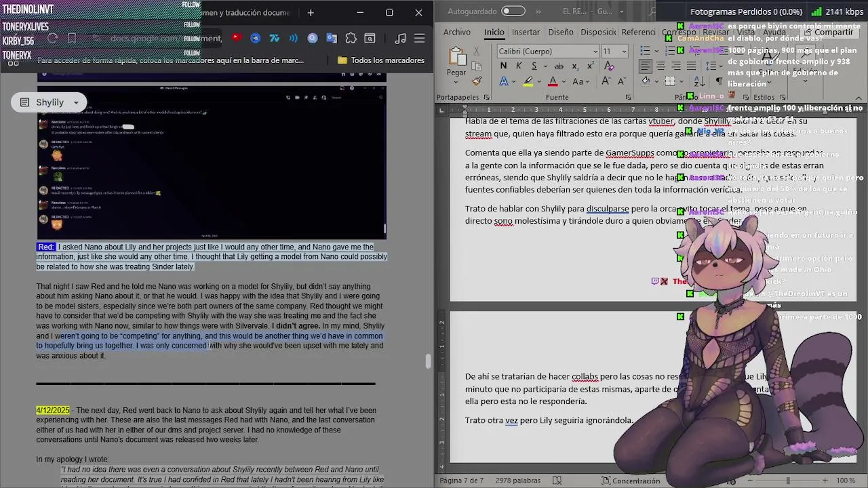Switch to the Disposición ribbon tab
Screen dimensions: 868x488
[598, 32]
